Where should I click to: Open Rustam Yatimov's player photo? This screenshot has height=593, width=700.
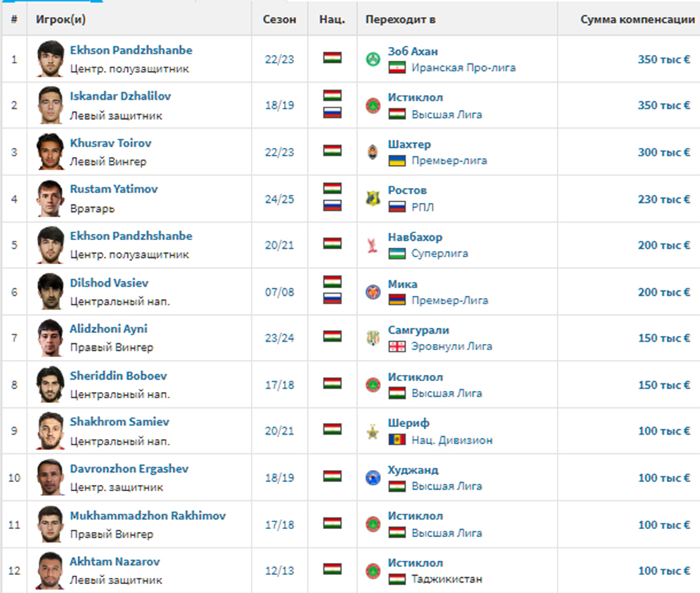click(50, 199)
